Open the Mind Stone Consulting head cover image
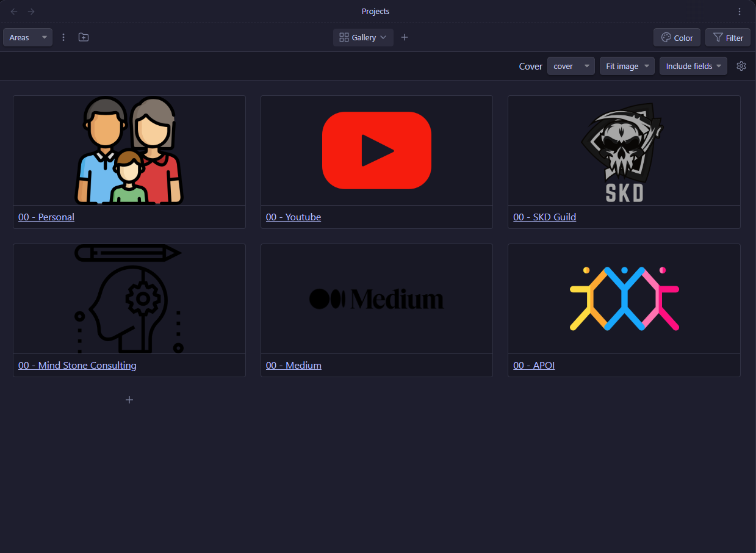Screen dimensions: 756x553 (129, 298)
